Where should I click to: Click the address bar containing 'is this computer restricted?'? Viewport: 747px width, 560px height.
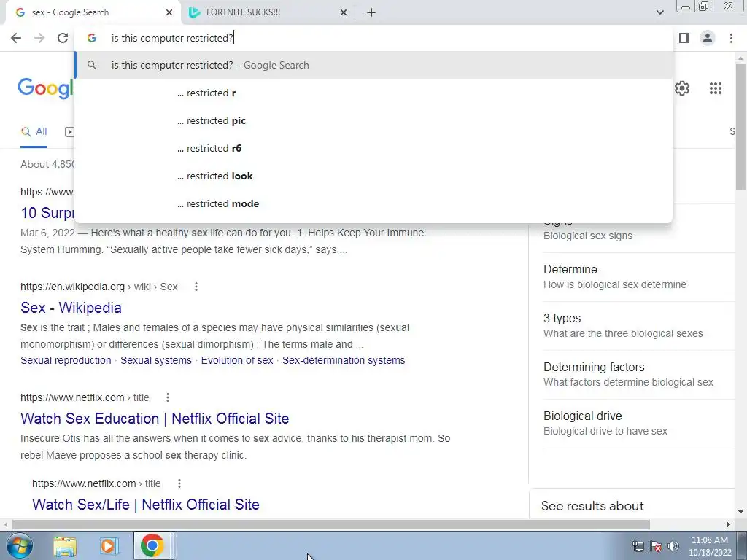pyautogui.click(x=373, y=38)
